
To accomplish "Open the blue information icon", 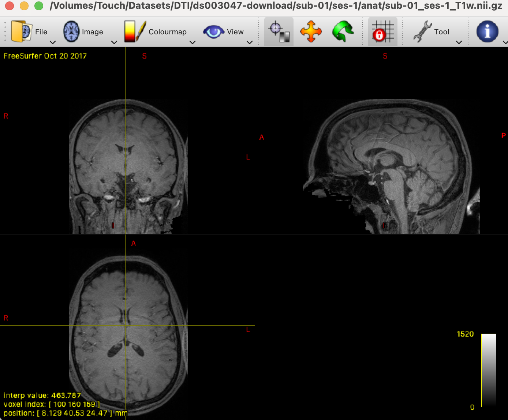I will (x=487, y=31).
